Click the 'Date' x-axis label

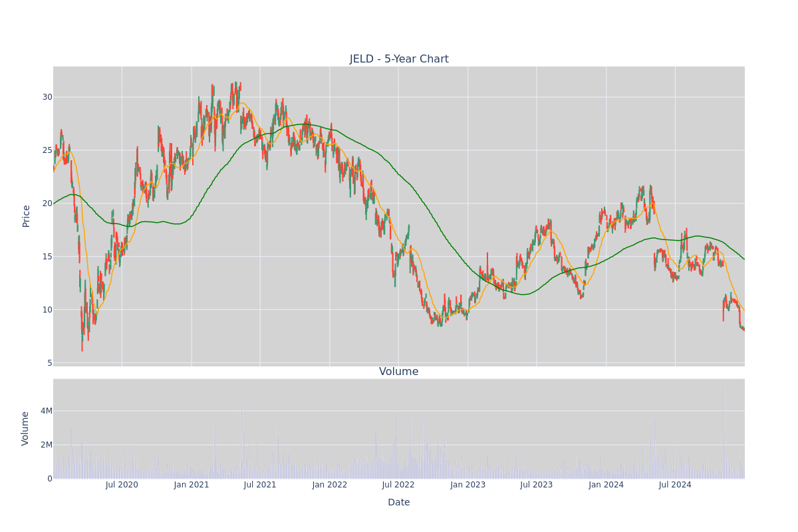coord(399,503)
